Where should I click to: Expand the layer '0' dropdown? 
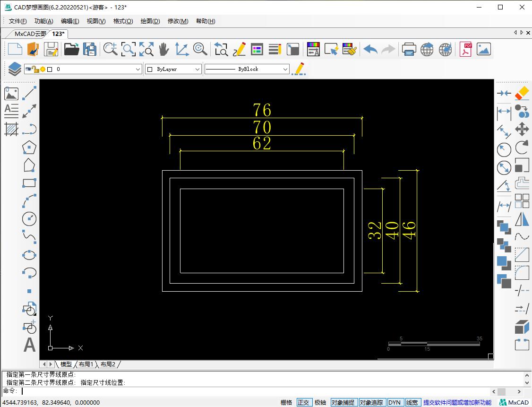[x=138, y=69]
